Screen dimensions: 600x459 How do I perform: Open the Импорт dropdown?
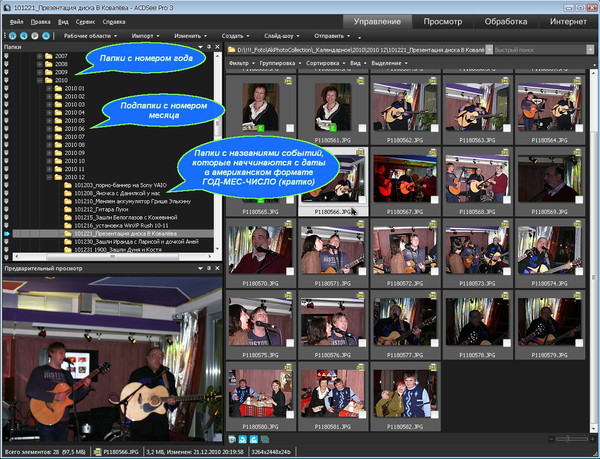145,36
